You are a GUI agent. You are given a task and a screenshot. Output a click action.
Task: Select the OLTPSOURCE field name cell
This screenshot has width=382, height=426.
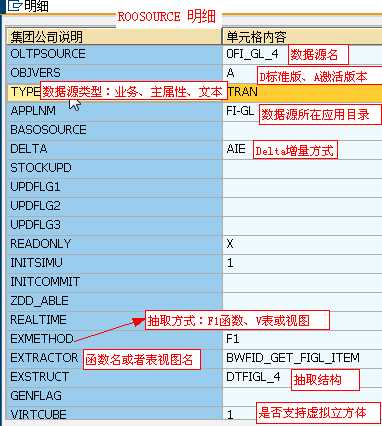(114, 54)
